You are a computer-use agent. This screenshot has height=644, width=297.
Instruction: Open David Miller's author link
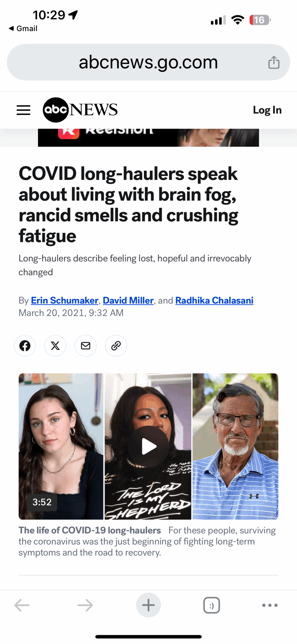[128, 300]
